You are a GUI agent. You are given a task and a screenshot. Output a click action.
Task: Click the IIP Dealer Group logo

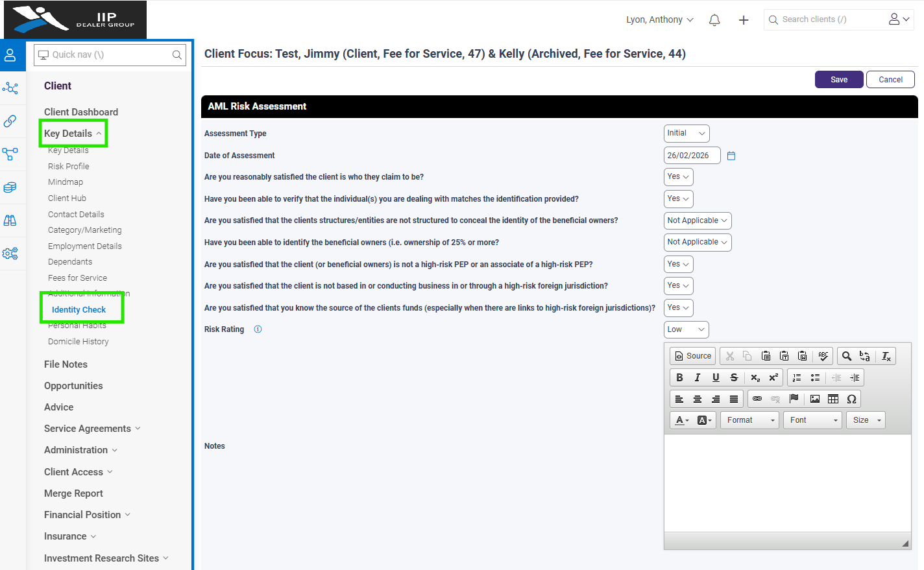point(75,19)
